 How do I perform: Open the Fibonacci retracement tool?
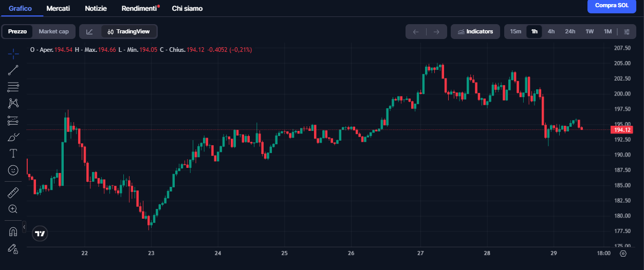tap(13, 87)
